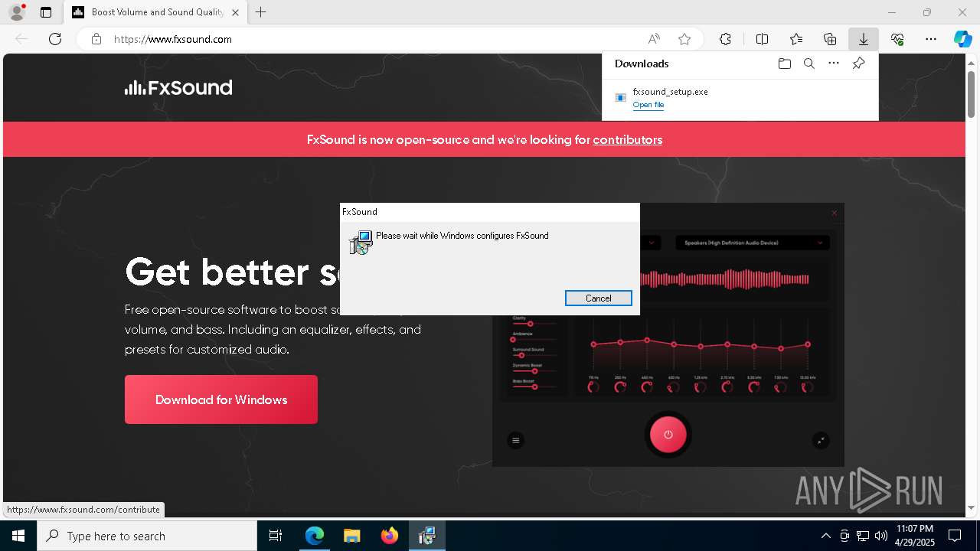Open Microsoft Edge from taskbar

click(315, 536)
